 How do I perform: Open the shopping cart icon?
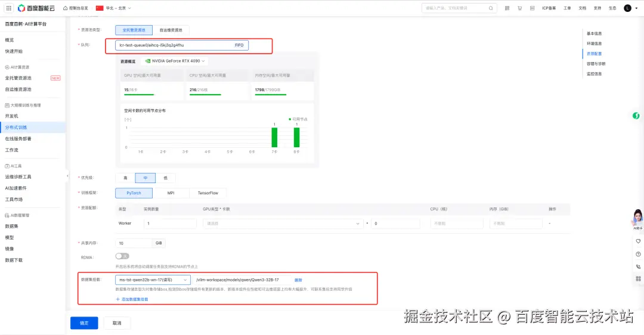tap(519, 8)
